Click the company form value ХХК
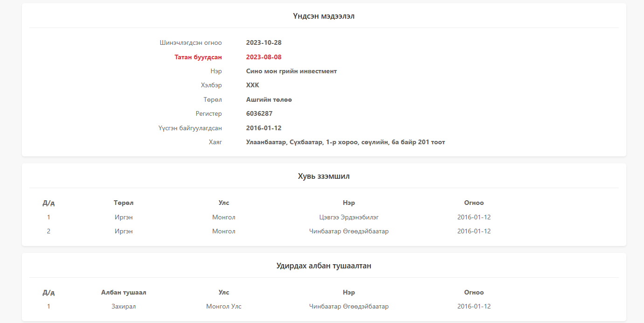This screenshot has width=644, height=323. (252, 85)
